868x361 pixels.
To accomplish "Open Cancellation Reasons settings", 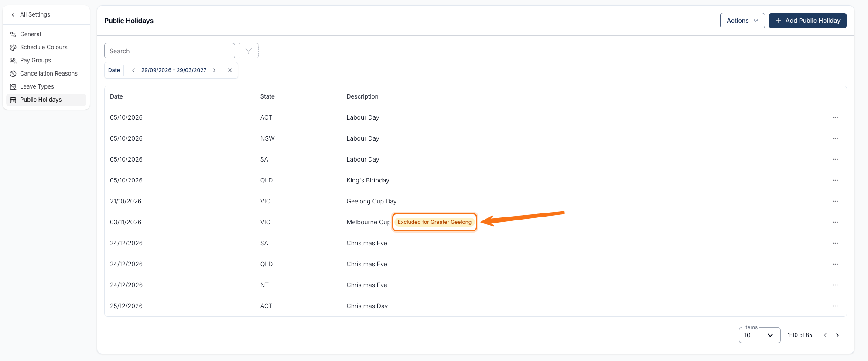I will [46, 73].
